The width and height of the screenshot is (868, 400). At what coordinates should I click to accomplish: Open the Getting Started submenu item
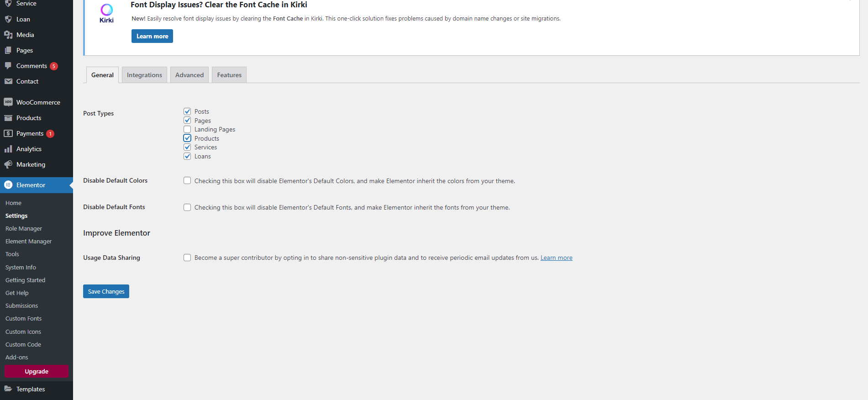click(x=26, y=280)
